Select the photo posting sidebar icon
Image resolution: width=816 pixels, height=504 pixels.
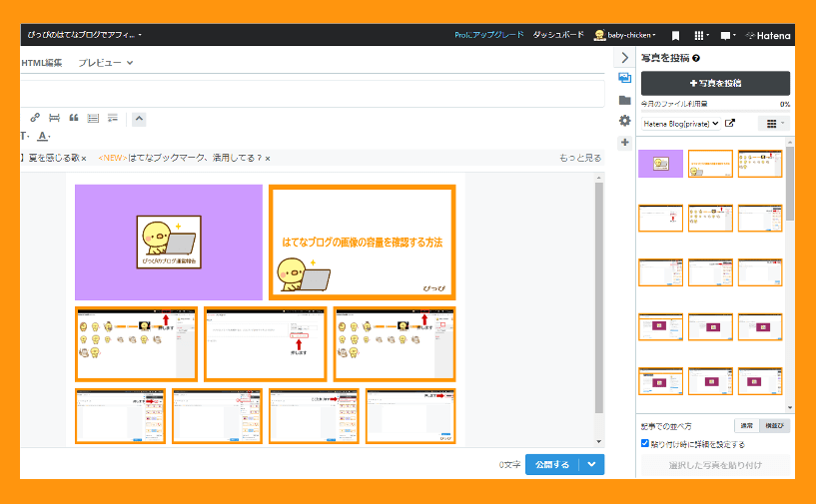[x=625, y=78]
